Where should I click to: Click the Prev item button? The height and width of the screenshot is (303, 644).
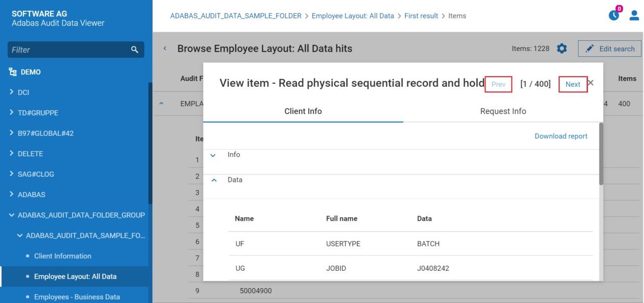coord(498,84)
